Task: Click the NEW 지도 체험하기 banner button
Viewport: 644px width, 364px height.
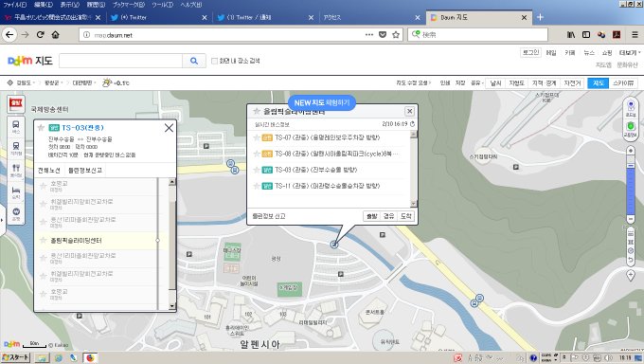Action: (x=322, y=102)
